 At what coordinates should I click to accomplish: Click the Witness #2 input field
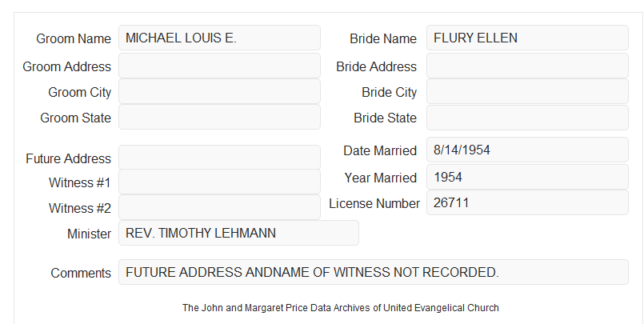pos(219,207)
